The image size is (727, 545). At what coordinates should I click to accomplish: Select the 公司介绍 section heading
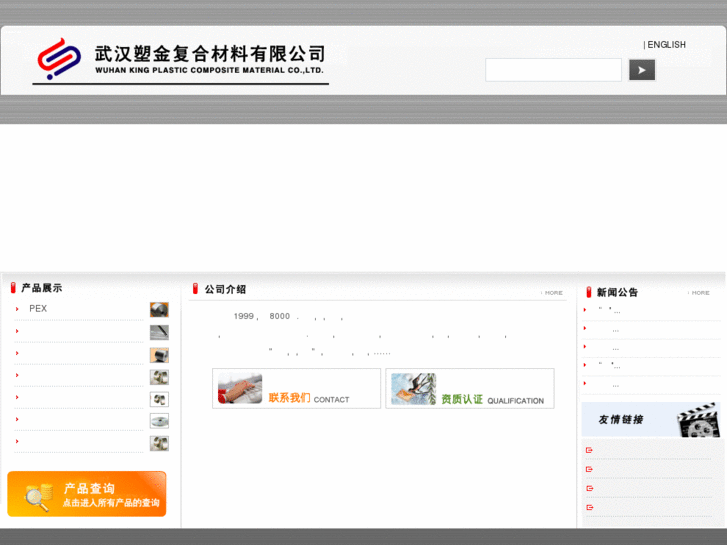tap(225, 289)
